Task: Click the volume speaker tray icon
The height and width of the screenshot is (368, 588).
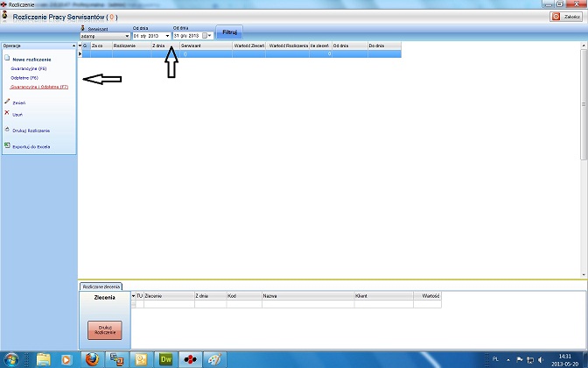Action: pos(541,360)
